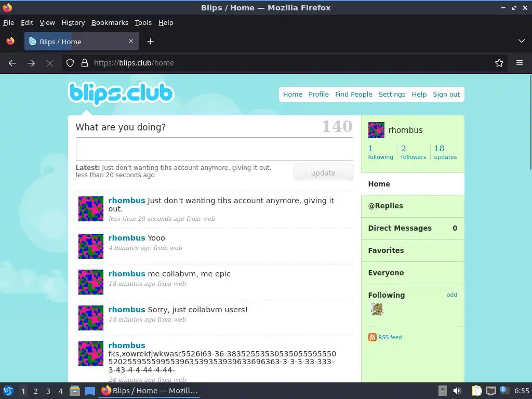View the 1 following count
Screen dimensions: 532x399
coord(380,152)
